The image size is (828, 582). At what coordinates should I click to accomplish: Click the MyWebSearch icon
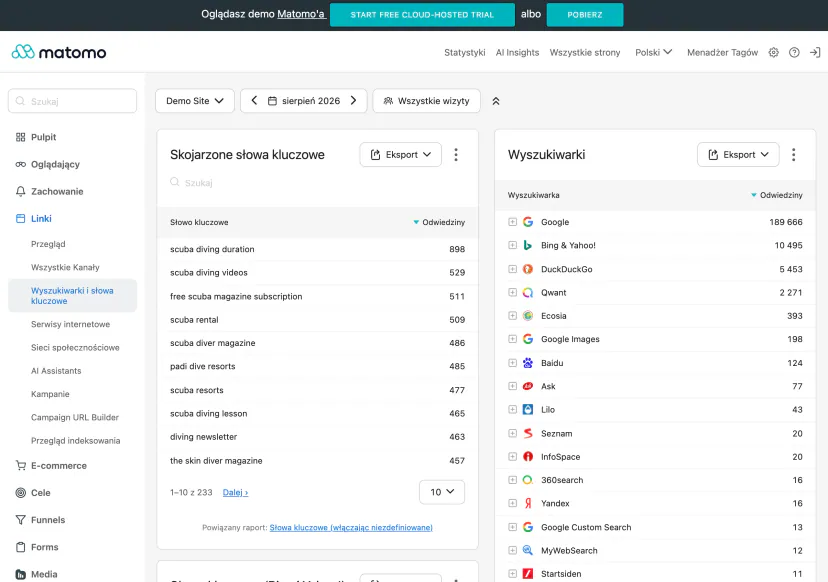coord(528,550)
